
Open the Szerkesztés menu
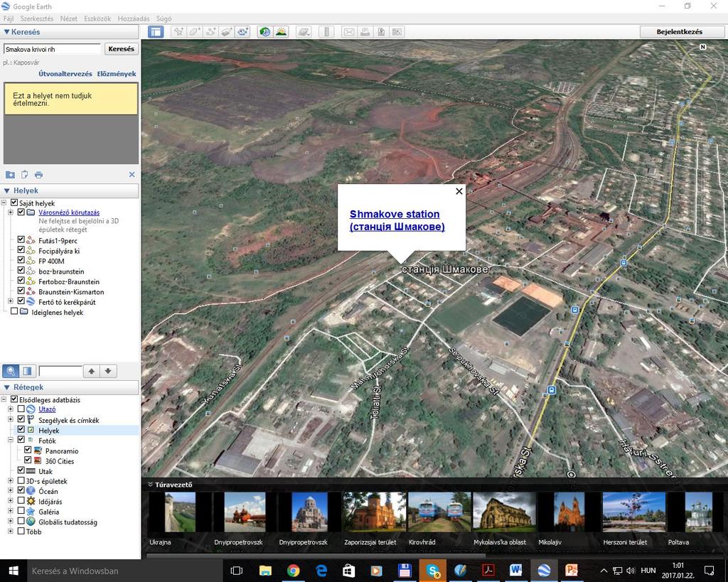37,18
